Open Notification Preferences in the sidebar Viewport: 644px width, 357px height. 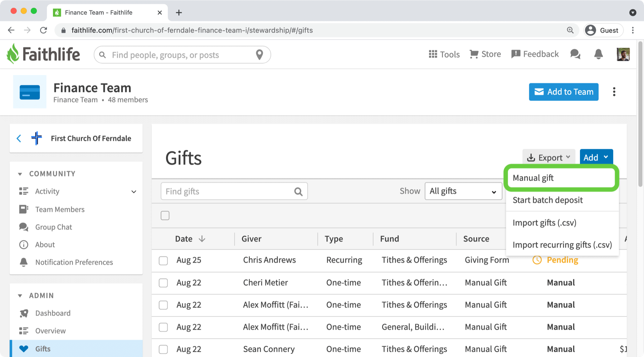click(x=74, y=262)
